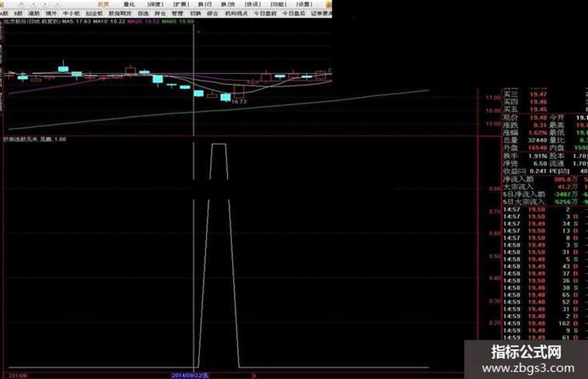Viewport: 588px width, 379px height.
Task: Click the MA5: 17.63 indicator label
Action: tap(77, 21)
